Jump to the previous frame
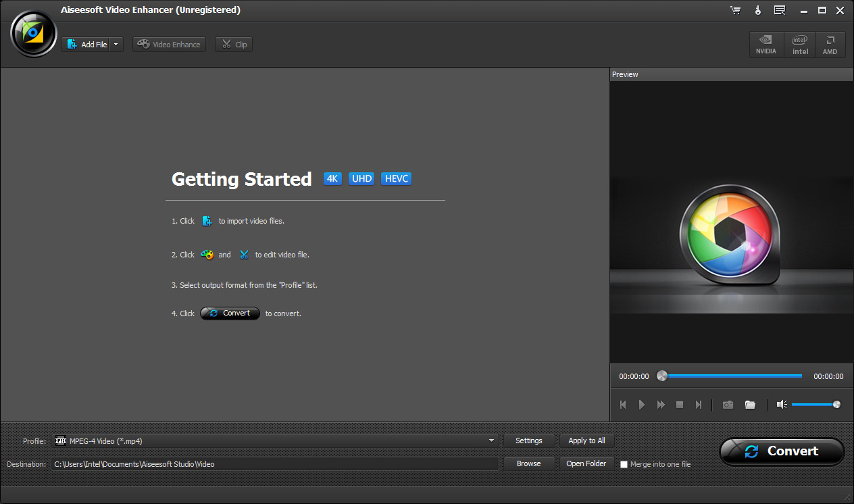The image size is (854, 504). tap(623, 405)
